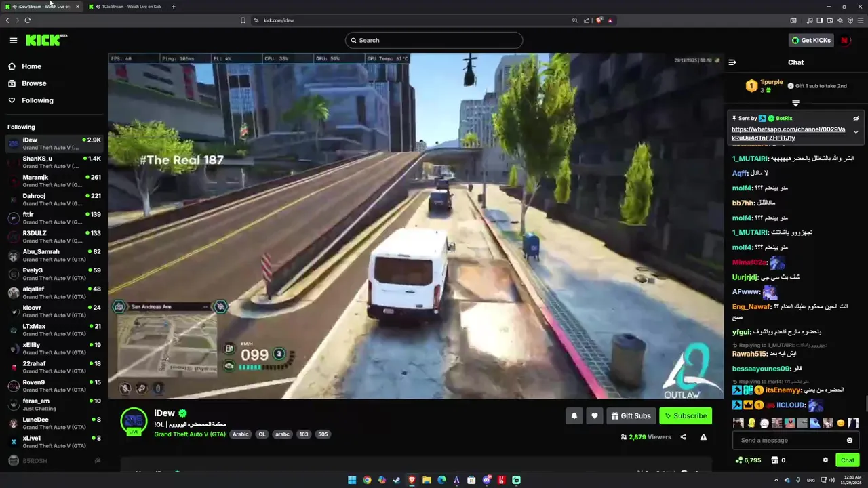Viewport: 868px width, 488px height.
Task: Click the Gift Subs button
Action: pyautogui.click(x=631, y=416)
